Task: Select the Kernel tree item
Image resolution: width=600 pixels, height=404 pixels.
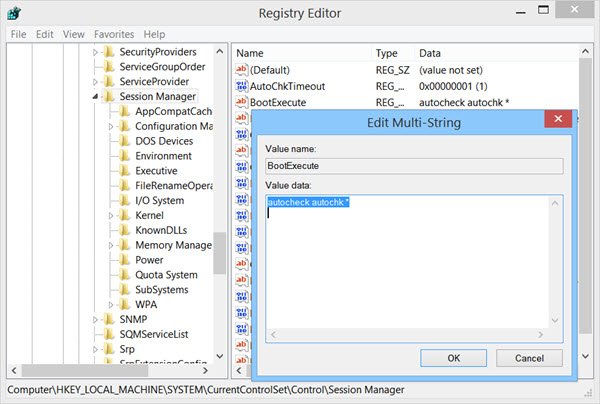Action: (149, 215)
